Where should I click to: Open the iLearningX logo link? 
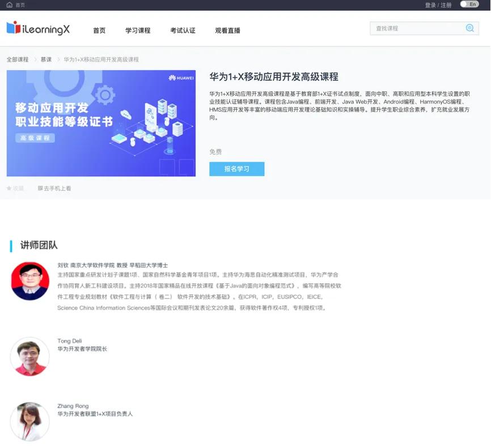click(x=38, y=28)
